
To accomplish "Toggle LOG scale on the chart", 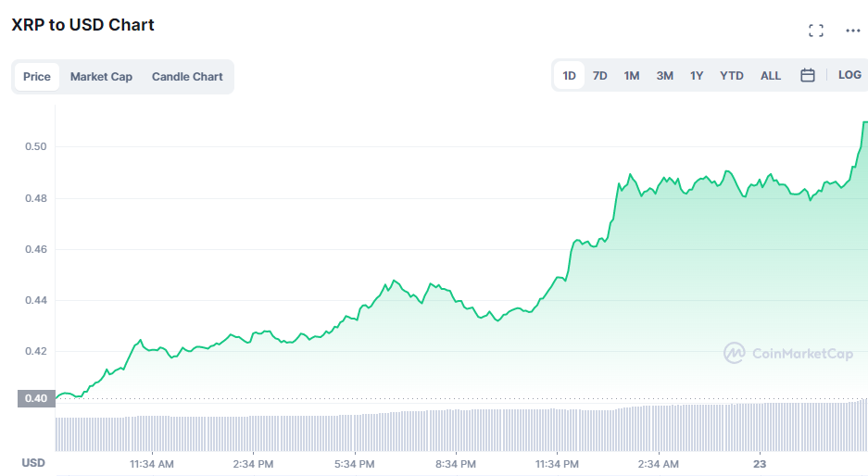I will tap(849, 75).
